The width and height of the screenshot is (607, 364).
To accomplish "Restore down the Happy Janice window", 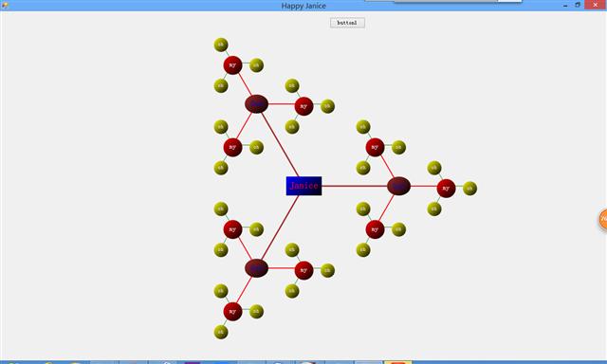I will [x=578, y=5].
